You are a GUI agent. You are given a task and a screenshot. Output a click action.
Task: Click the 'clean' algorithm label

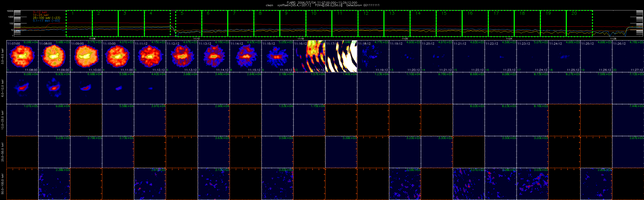(x=270, y=5)
